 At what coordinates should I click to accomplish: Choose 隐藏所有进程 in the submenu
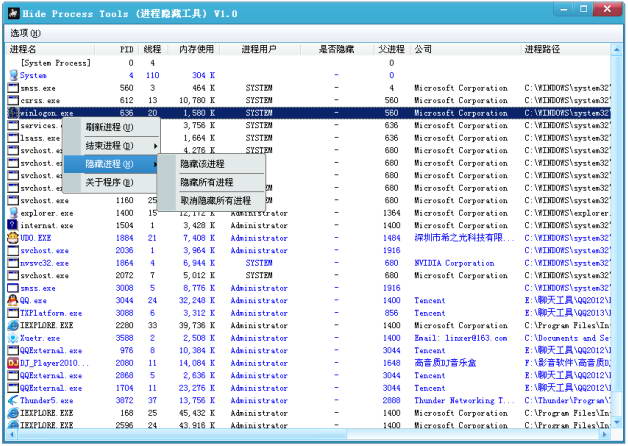(212, 182)
